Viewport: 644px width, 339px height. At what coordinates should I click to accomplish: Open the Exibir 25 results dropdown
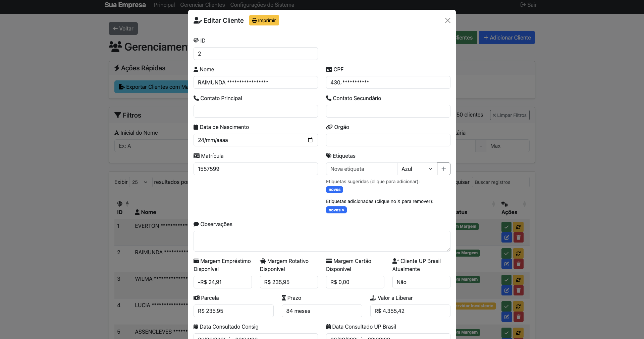pos(140,182)
